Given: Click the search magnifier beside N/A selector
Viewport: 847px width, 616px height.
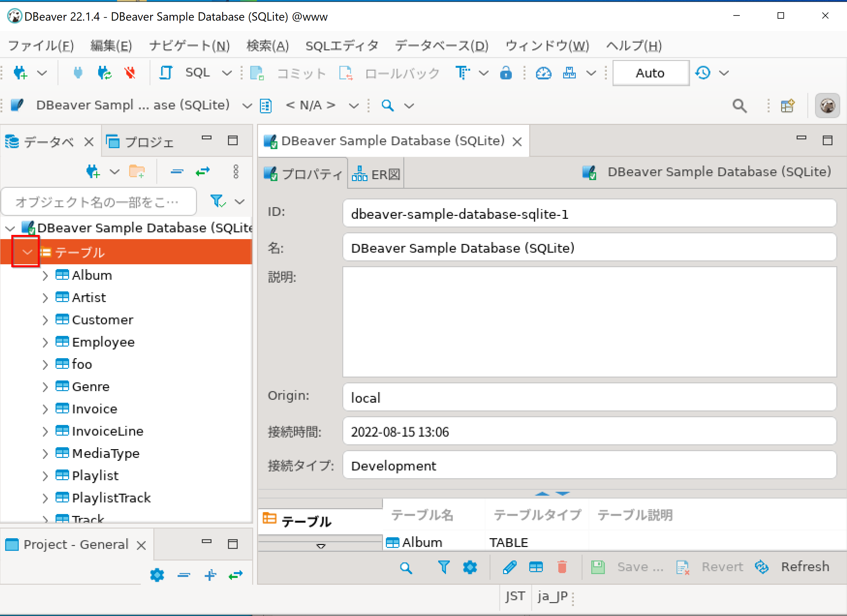Looking at the screenshot, I should 387,106.
